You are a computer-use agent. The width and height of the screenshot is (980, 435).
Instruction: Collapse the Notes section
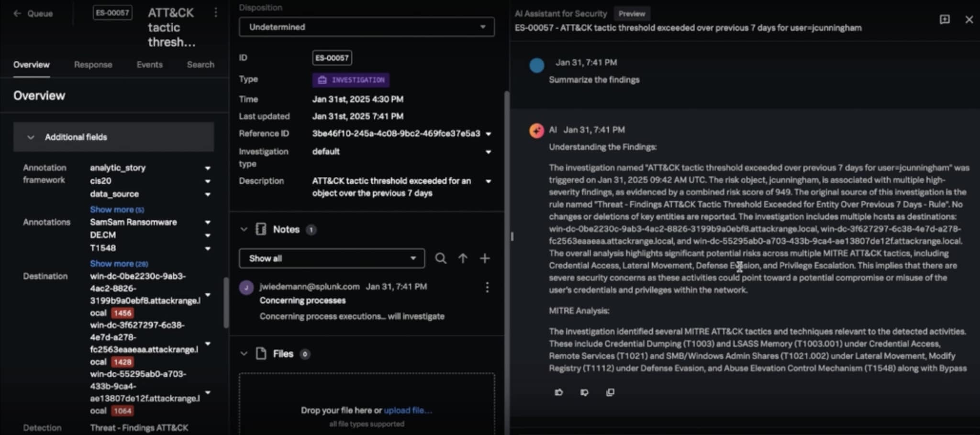[x=244, y=230]
